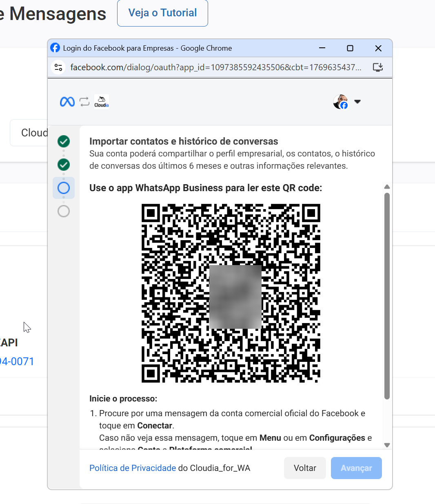
Task: Click the vertical scrollbar thumb in dialog
Action: [x=387, y=296]
